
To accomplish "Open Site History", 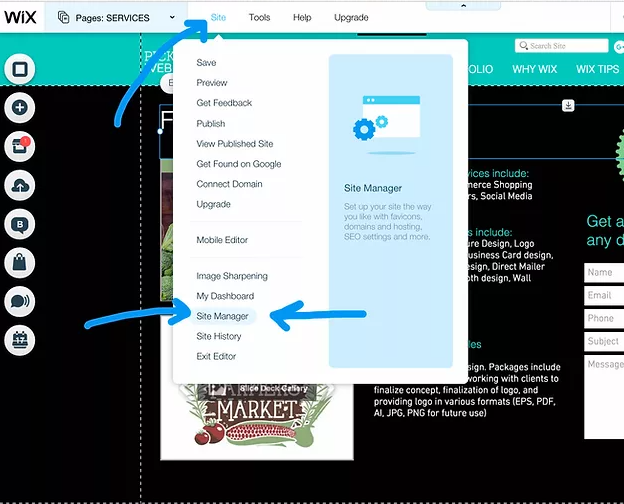I will coord(218,336).
